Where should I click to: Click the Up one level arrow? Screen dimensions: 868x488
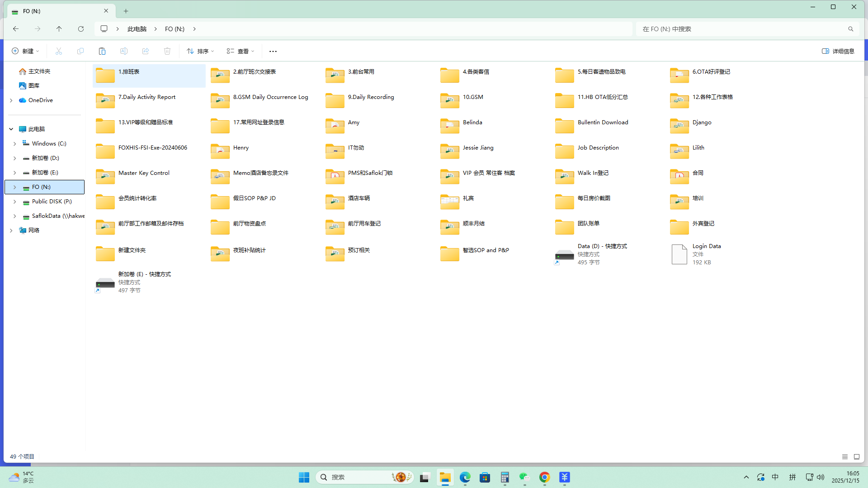[59, 29]
